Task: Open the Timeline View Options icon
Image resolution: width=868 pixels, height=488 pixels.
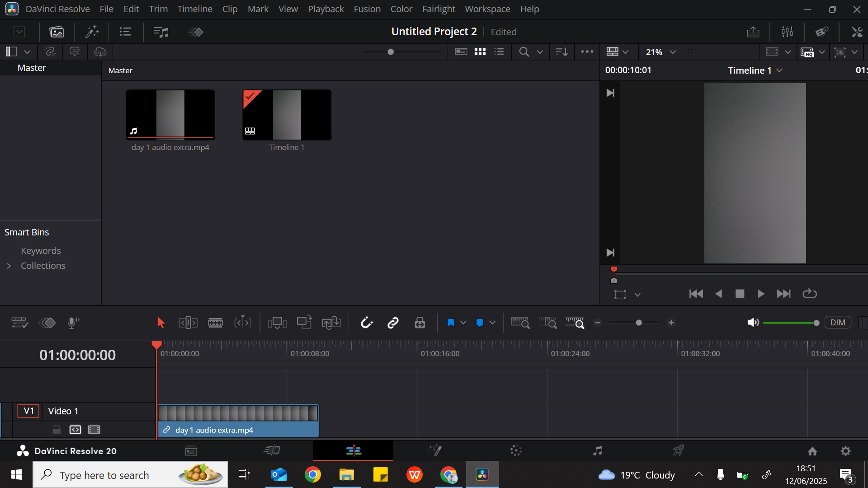Action: (19, 323)
